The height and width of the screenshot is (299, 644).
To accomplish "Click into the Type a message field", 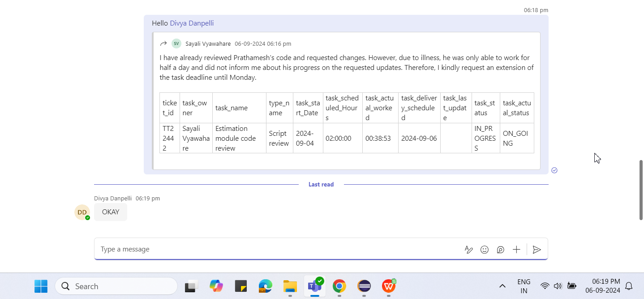I will pos(280,249).
